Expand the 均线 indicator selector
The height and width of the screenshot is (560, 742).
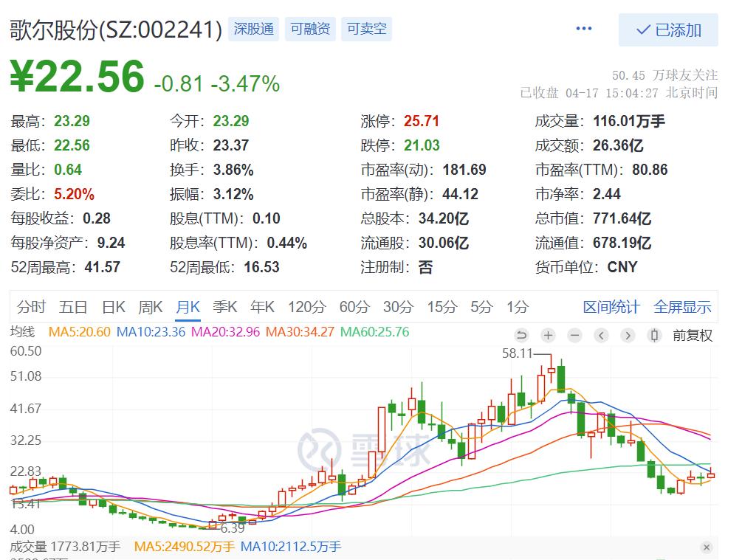coord(23,332)
